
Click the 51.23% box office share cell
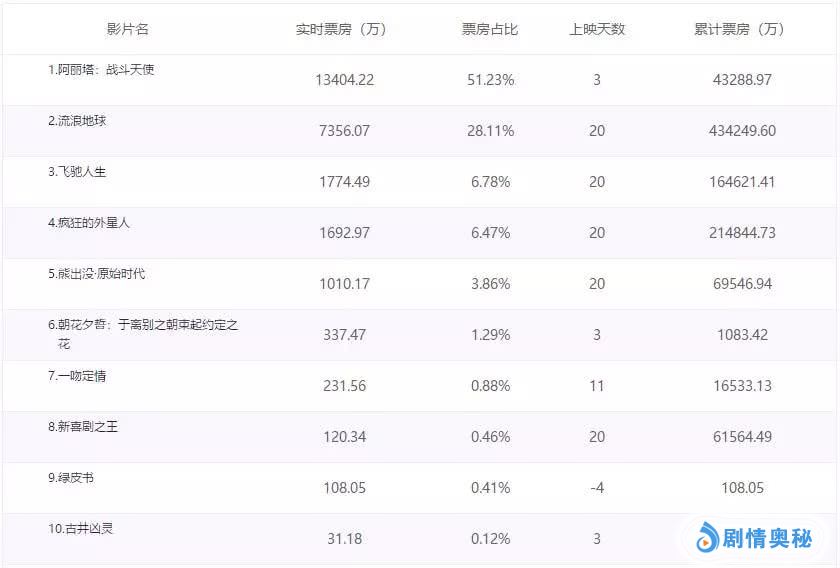(491, 80)
